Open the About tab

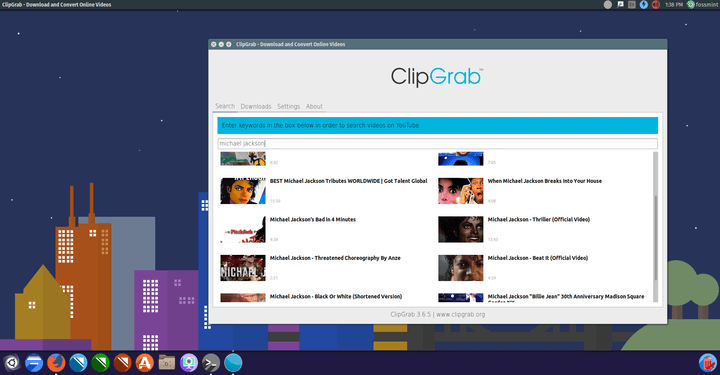pos(314,106)
